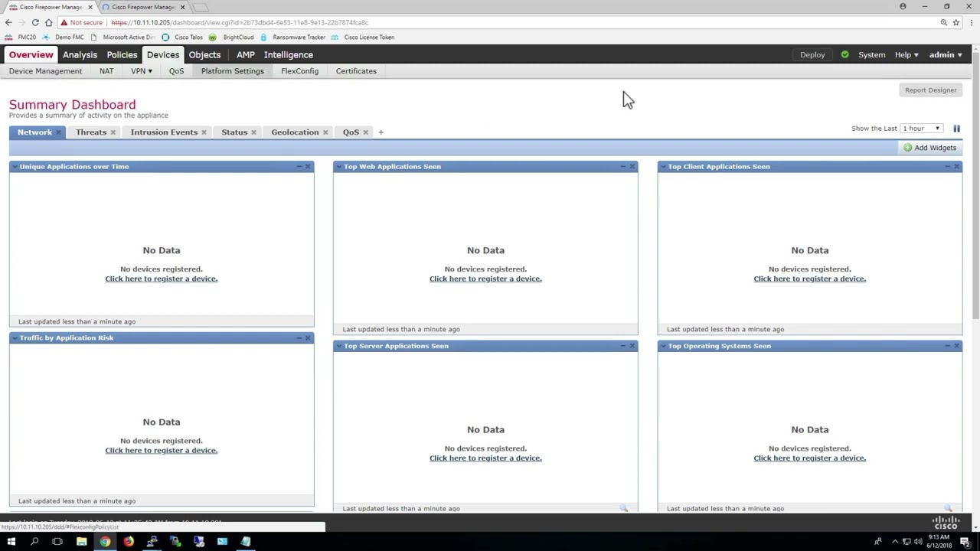Open the VPN submenu dropdown
Screen dimensions: 980x551
[142, 71]
